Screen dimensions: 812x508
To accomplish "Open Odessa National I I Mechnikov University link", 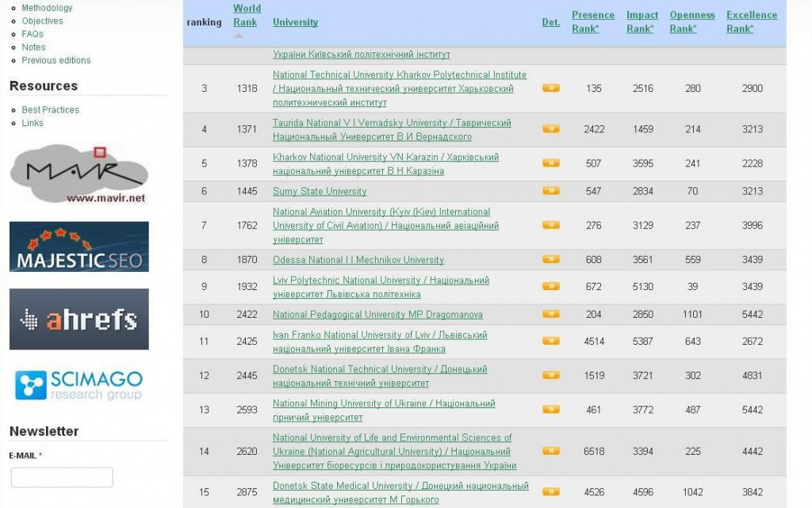I will click(x=358, y=259).
